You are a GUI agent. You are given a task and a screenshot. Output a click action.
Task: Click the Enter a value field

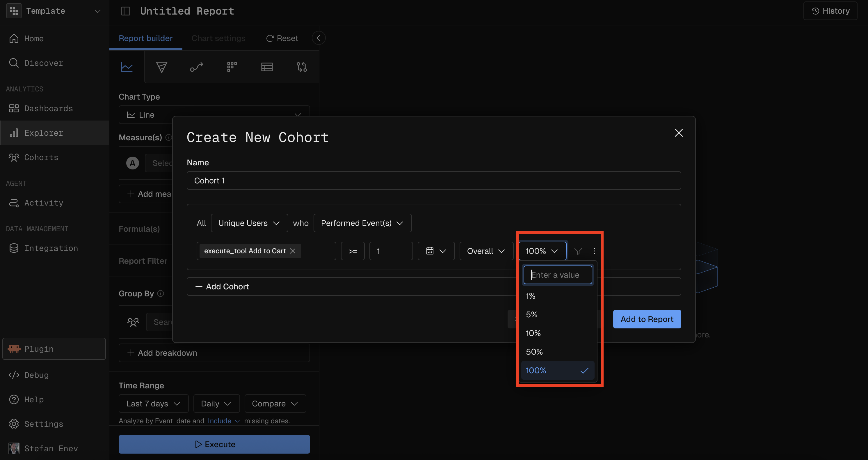pos(558,275)
